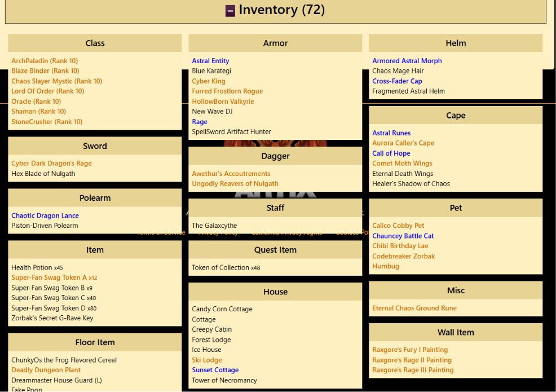
Task: Open the Astral Entity armor link
Action: (211, 61)
